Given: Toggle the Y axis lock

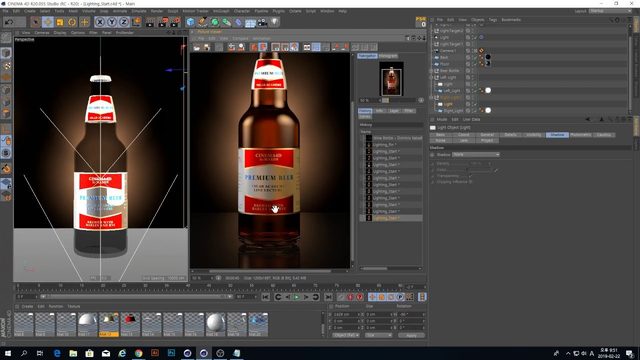Looking at the screenshot, I should coord(112,22).
